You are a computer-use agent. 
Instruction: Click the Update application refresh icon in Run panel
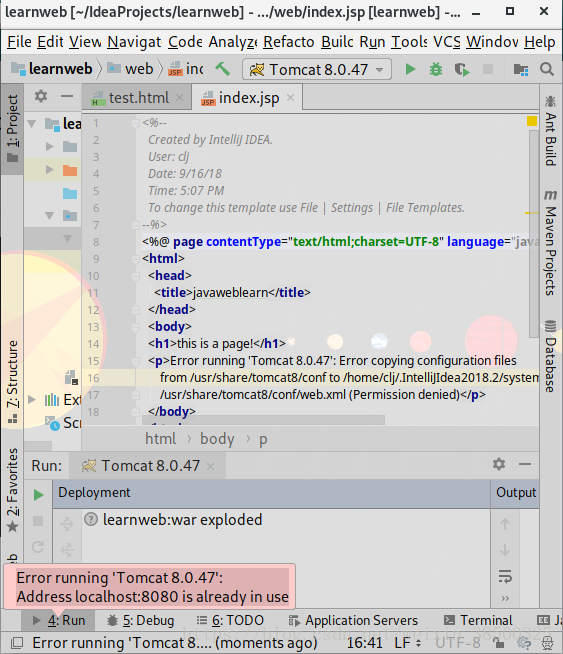[x=38, y=547]
